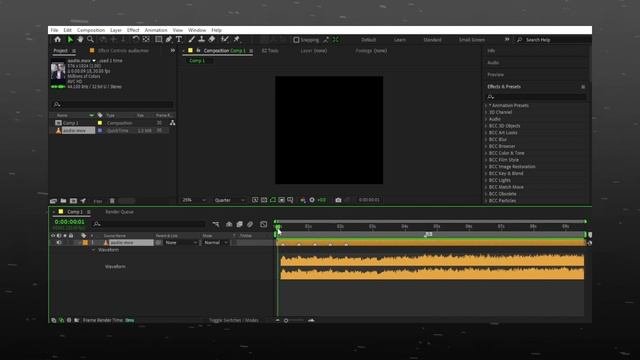Open the Effect menu

click(133, 30)
